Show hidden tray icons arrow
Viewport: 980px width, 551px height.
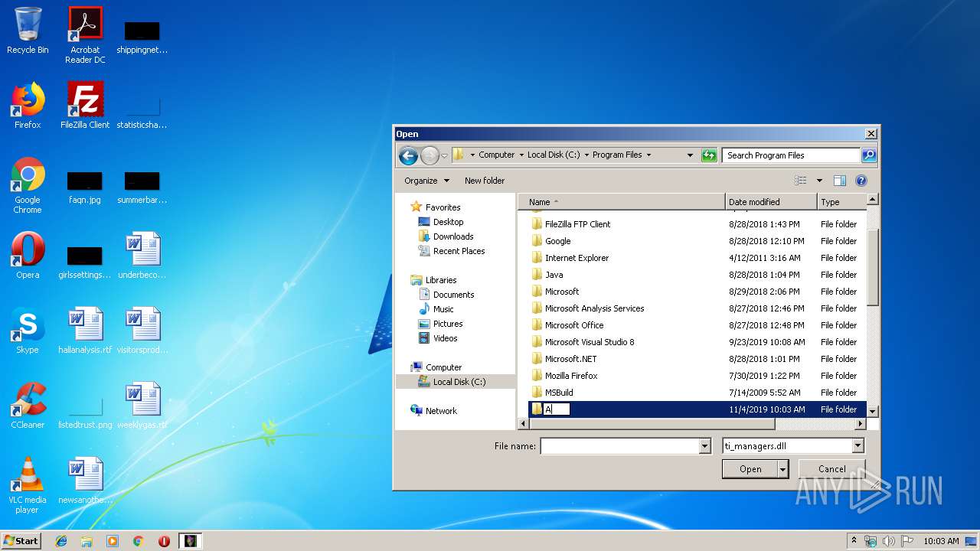click(x=854, y=541)
